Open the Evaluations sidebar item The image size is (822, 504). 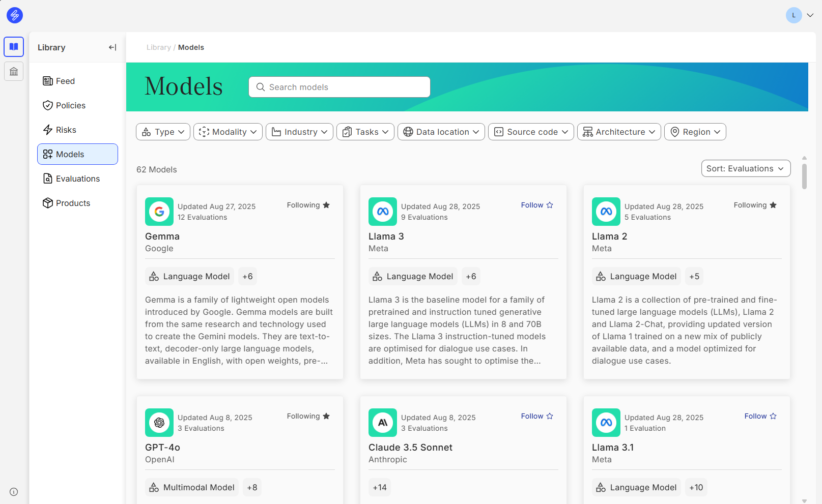77,179
